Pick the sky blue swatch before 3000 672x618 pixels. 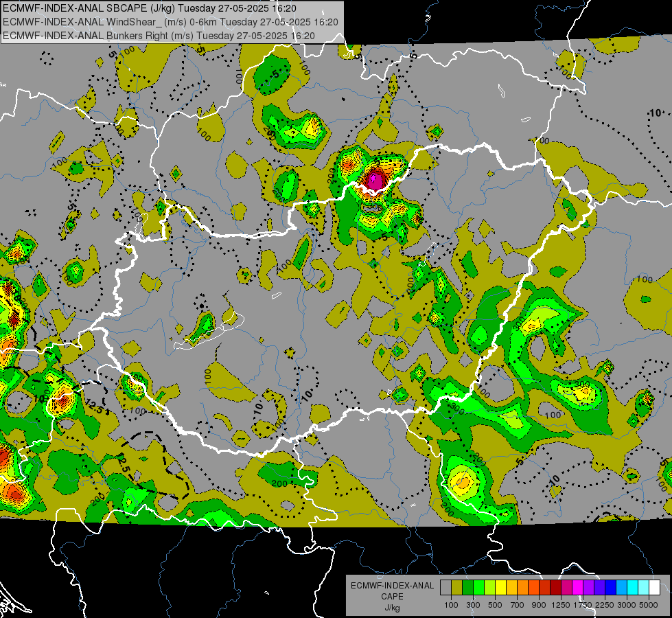point(622,588)
